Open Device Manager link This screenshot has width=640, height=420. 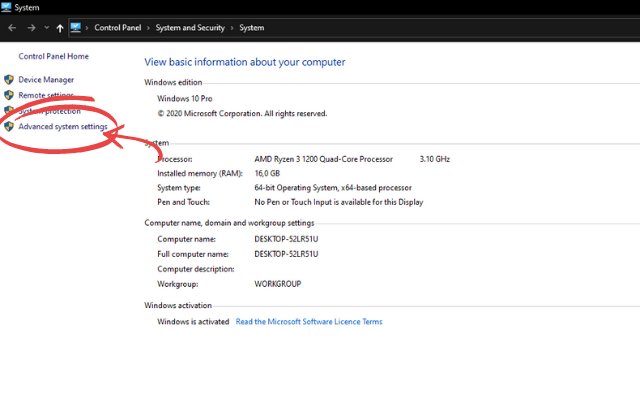pyautogui.click(x=46, y=80)
